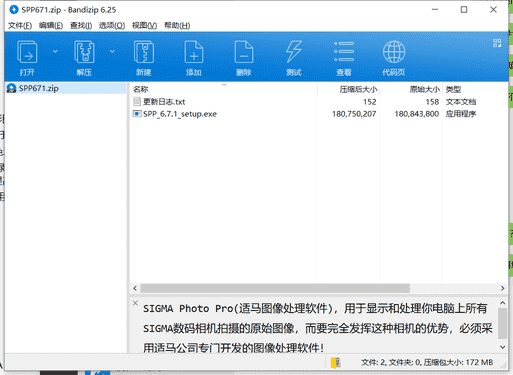
Task: Click the horizontal scrollbar left arrow
Action: (135, 288)
